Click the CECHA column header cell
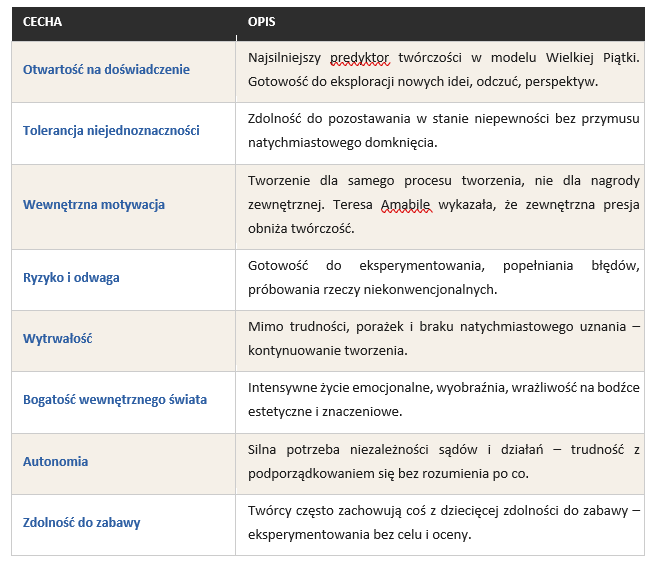The height and width of the screenshot is (569, 660). (41, 22)
